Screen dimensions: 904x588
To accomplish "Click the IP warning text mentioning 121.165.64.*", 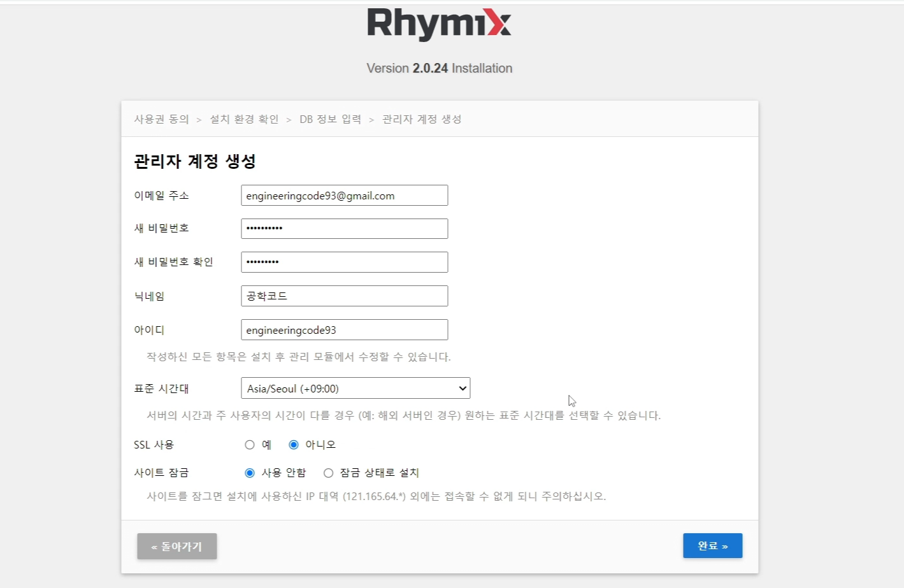I will coord(377,496).
